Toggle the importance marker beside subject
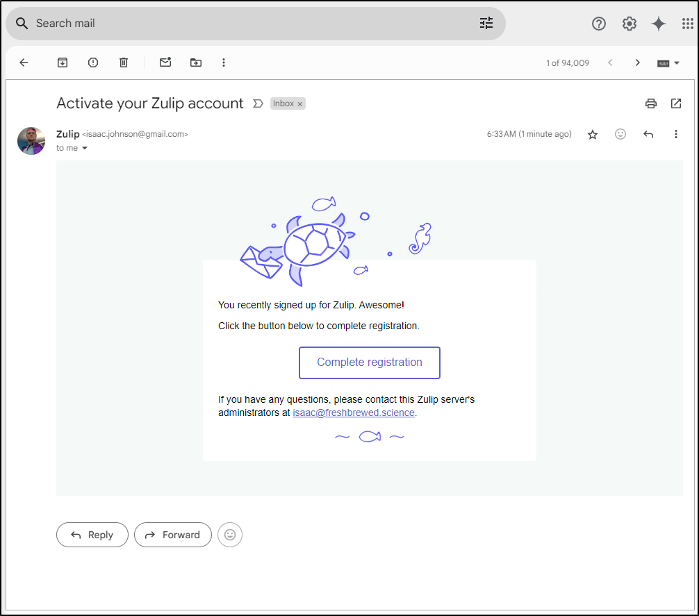699x616 pixels. pyautogui.click(x=258, y=103)
